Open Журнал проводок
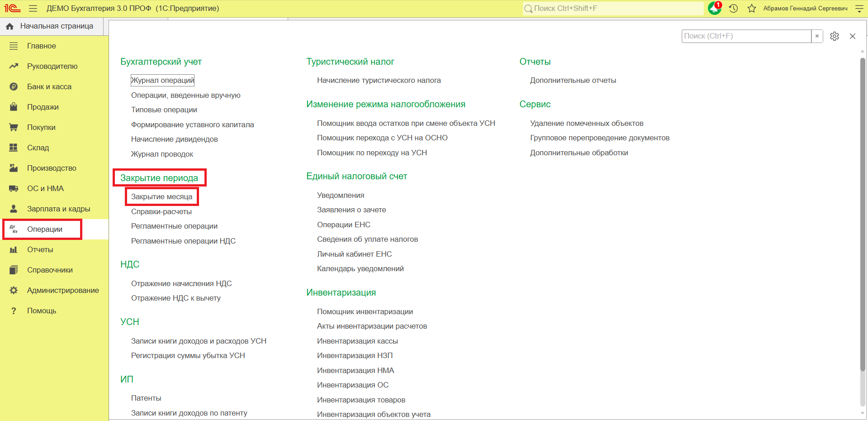Screen dimensions: 868x421 [162, 154]
